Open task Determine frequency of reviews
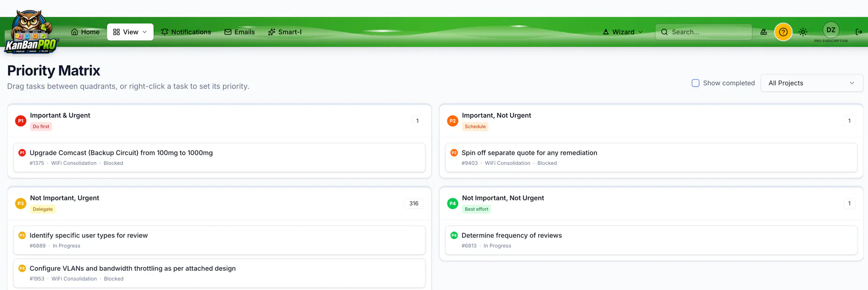 coord(651,240)
